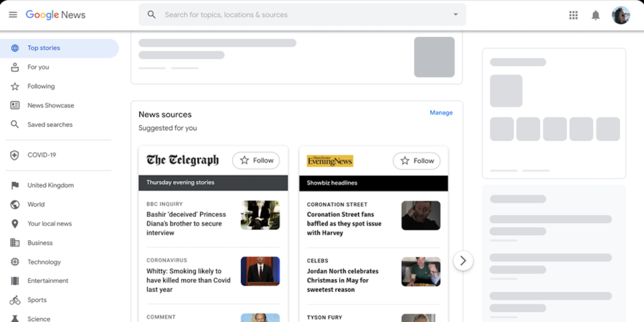Viewport: 644px width, 322px height.
Task: Follow The Telegraph source
Action: [256, 160]
